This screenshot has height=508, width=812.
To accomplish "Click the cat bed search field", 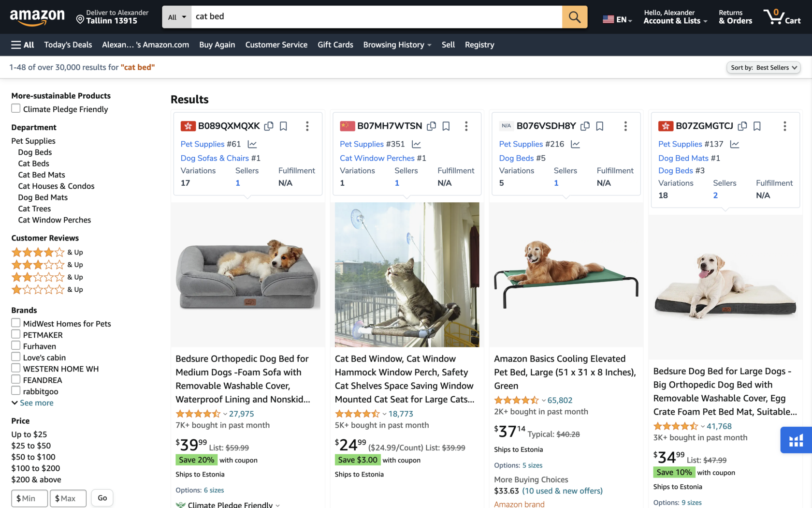I will point(377,17).
